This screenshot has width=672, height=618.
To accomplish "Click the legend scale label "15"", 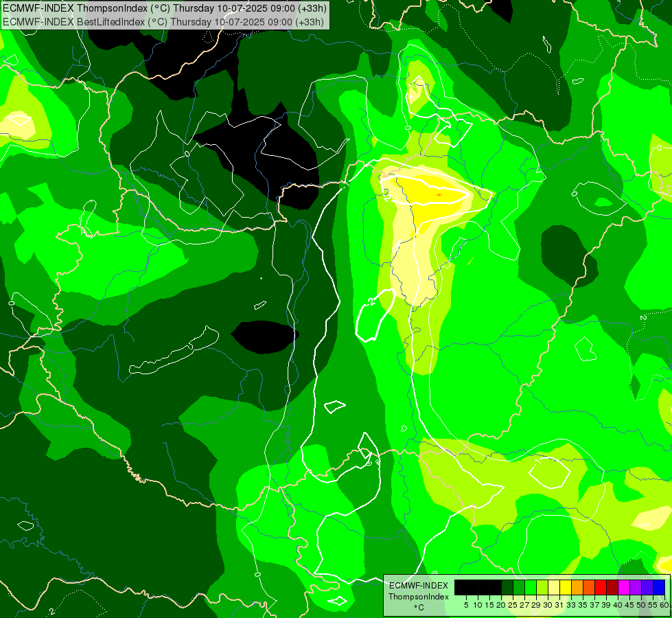I will coord(489,605).
